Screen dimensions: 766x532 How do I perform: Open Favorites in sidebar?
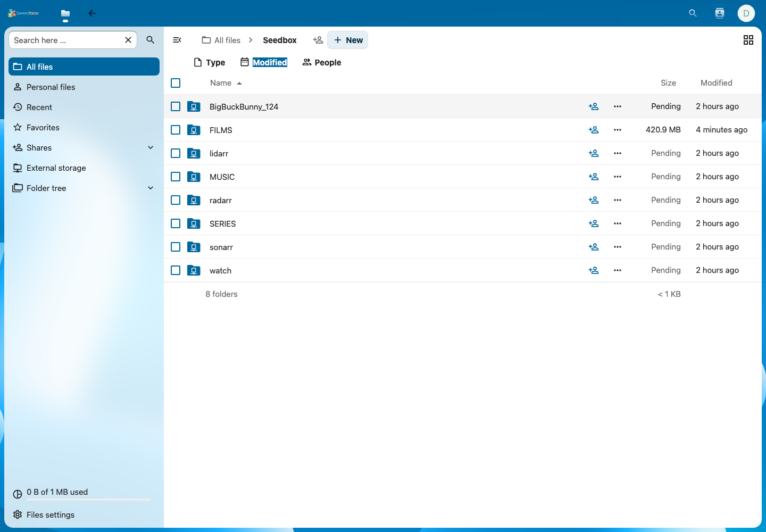84,127
